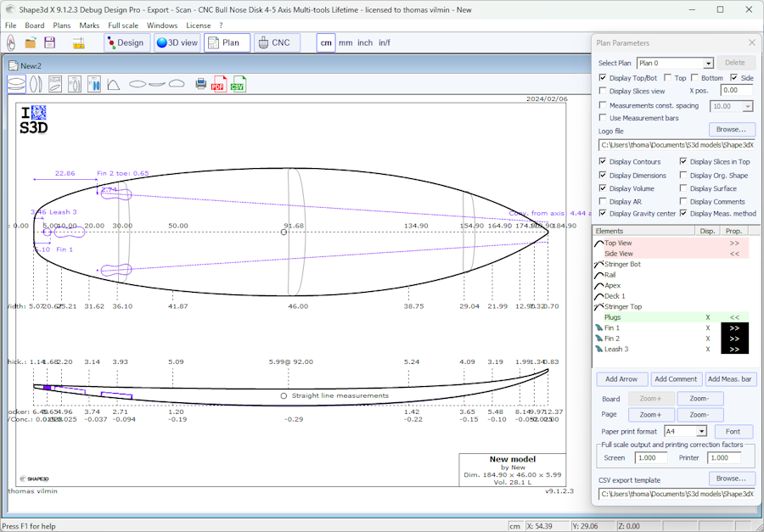Open the Marks menu
Screen dimensions: 764x532
point(89,25)
